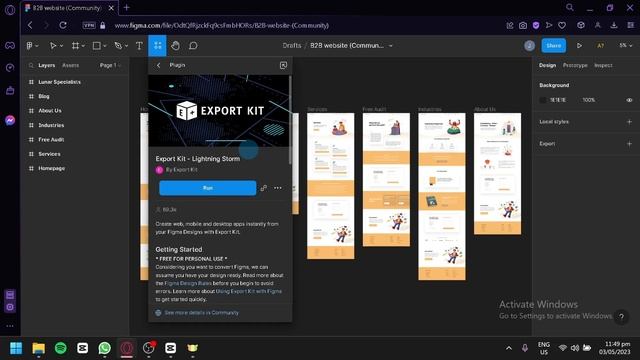Open the Page 1 pages dropdown
The height and width of the screenshot is (360, 640).
click(x=110, y=65)
